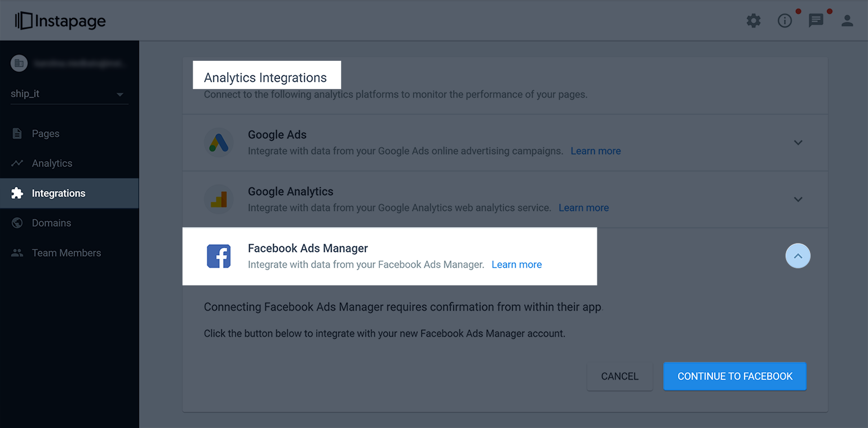868x428 pixels.
Task: Click 'Connecting Facebook Ads Manager requires confirmation' text
Action: tap(403, 307)
